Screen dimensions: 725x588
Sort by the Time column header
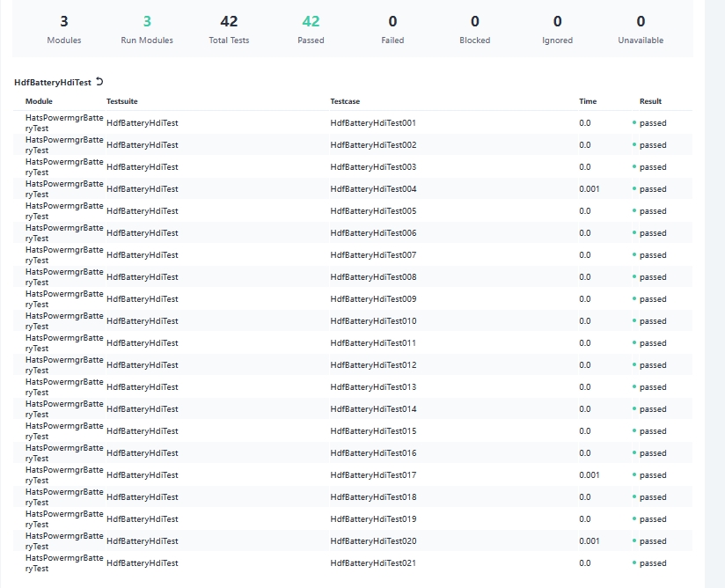(x=588, y=101)
